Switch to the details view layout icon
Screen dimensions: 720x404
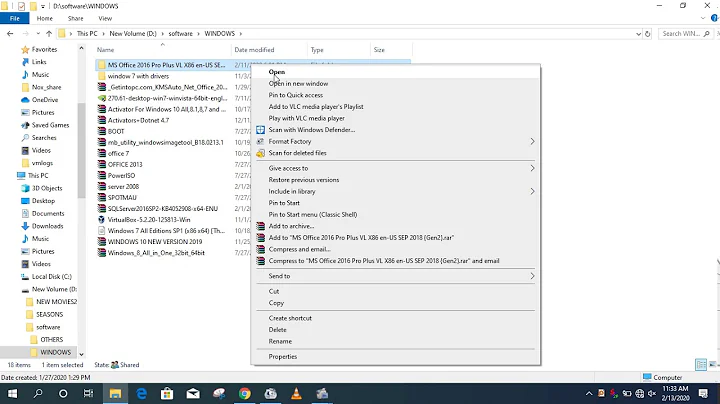pos(701,365)
